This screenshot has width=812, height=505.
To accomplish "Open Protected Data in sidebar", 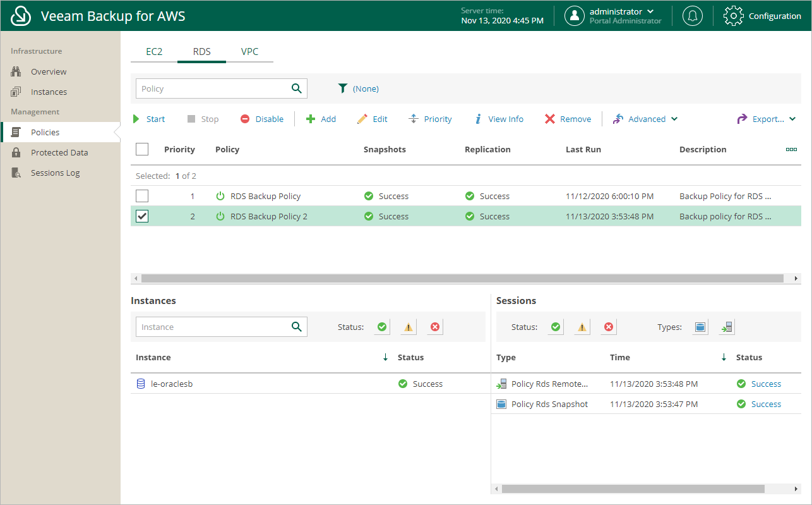I will coord(60,152).
